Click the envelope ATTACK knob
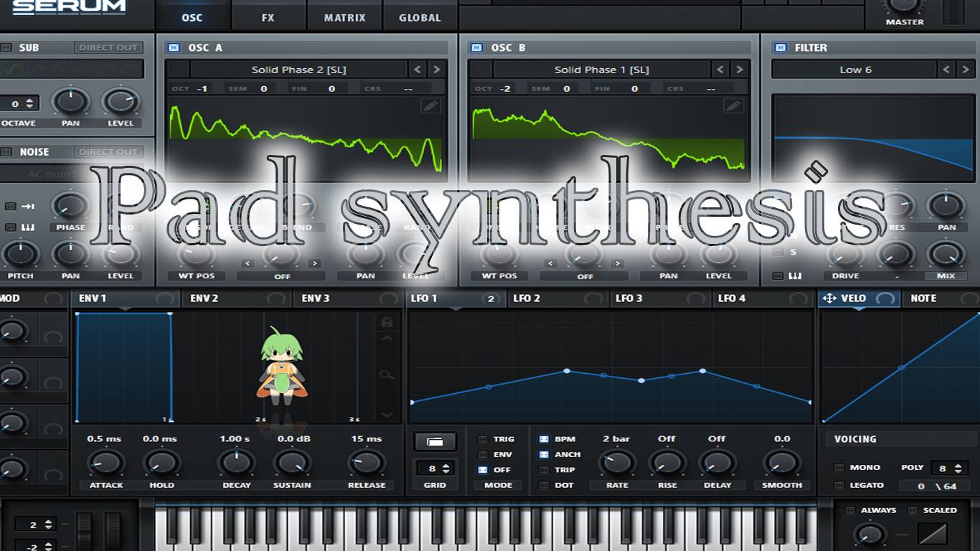This screenshot has height=551, width=980. click(105, 463)
